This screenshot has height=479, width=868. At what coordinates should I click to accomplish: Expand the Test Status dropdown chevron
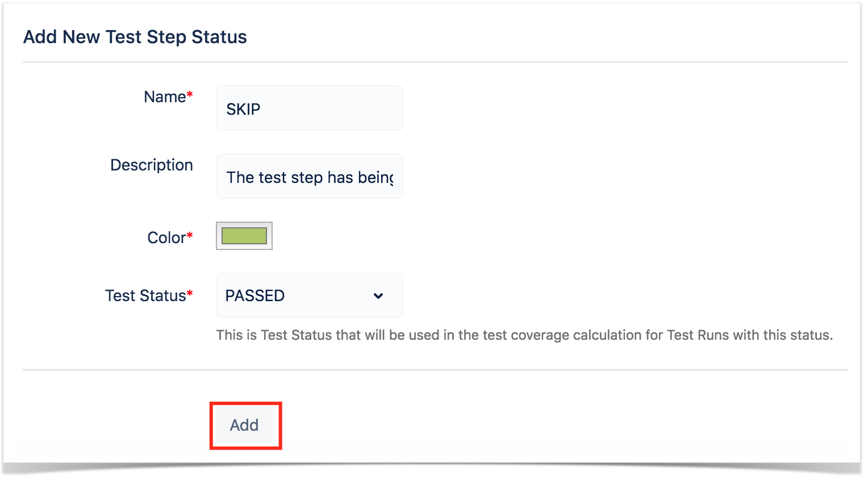click(x=378, y=296)
